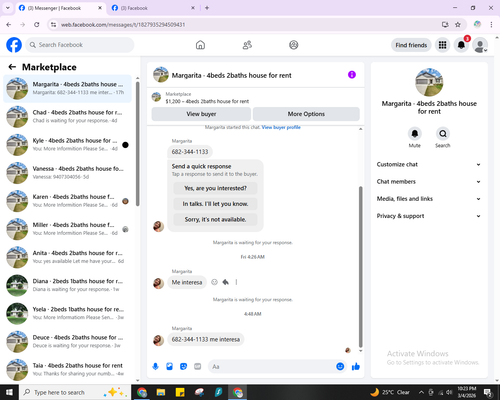Reload the browser page

(37, 24)
